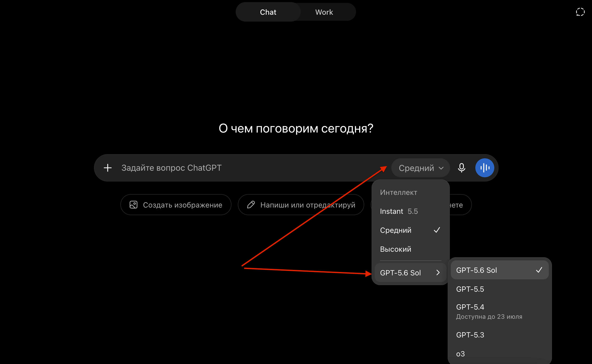Switch to the Chat tab

[x=268, y=12]
